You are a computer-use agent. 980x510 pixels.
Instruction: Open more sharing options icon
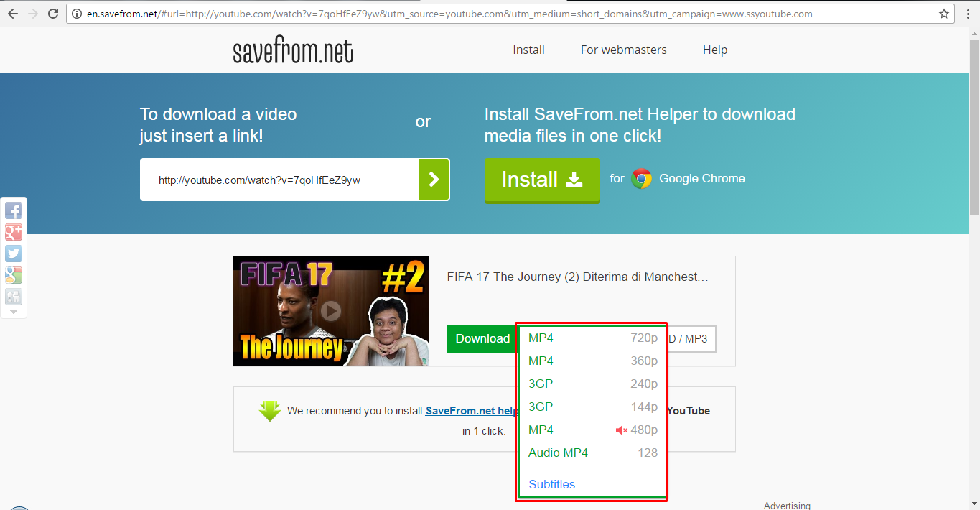[14, 297]
